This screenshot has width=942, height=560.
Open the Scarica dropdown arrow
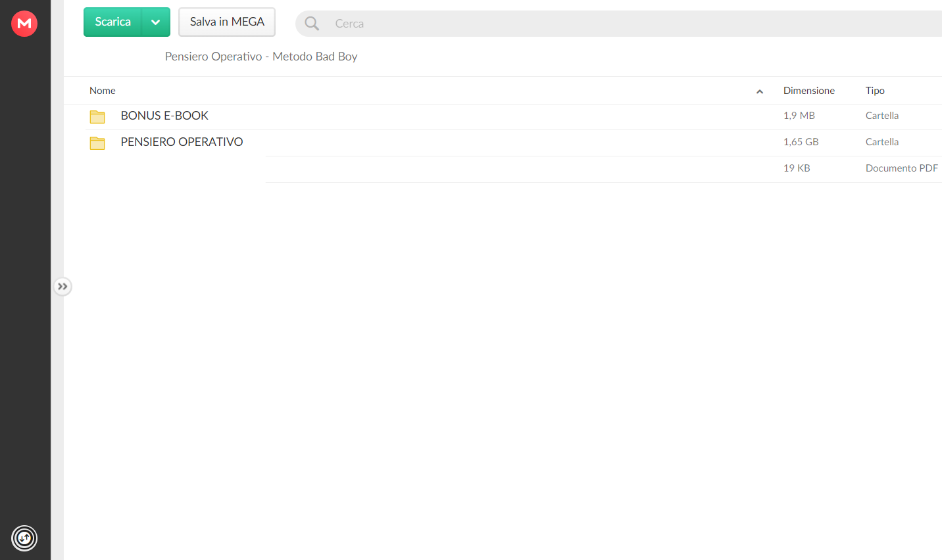click(x=156, y=22)
